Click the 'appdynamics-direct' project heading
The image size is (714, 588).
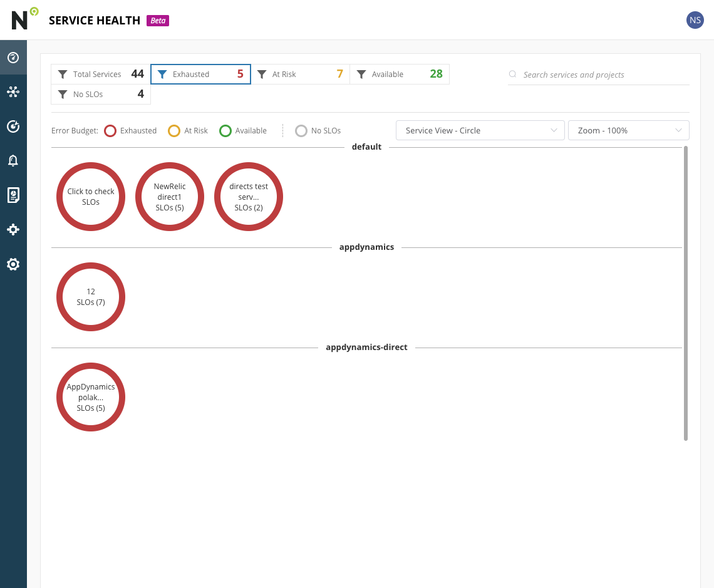(x=366, y=347)
